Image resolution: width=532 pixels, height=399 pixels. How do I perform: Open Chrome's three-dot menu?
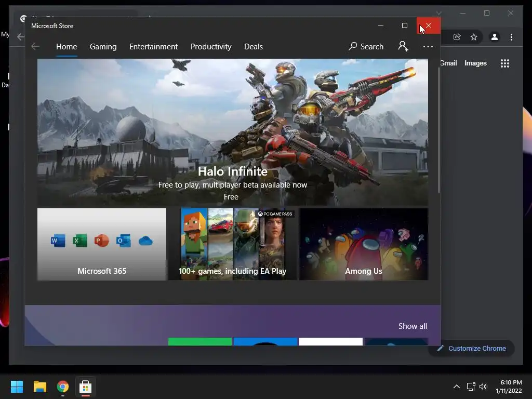(x=511, y=37)
